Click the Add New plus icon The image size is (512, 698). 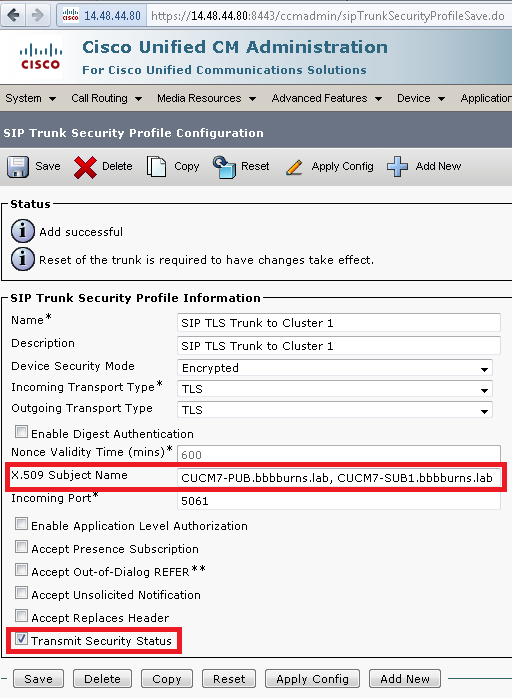coord(397,167)
